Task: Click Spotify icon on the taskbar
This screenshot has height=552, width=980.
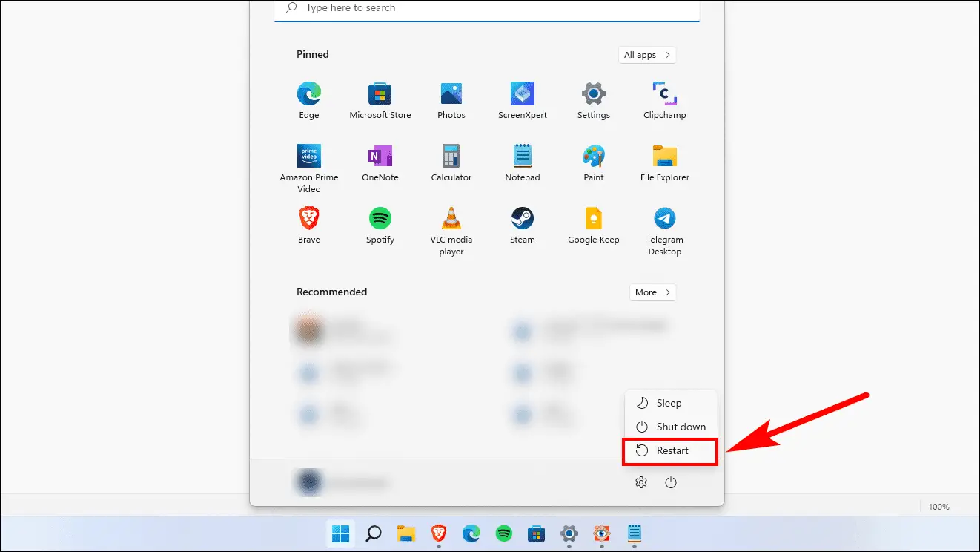Action: [503, 533]
